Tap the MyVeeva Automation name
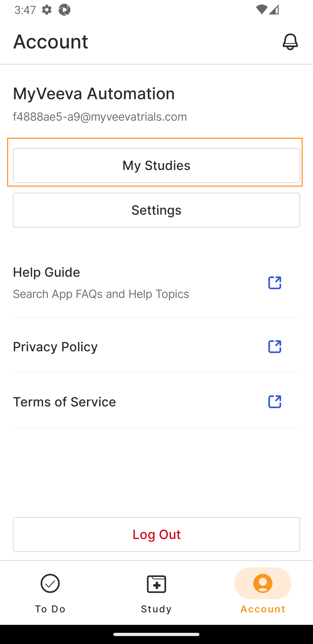The width and height of the screenshot is (313, 644). [94, 94]
